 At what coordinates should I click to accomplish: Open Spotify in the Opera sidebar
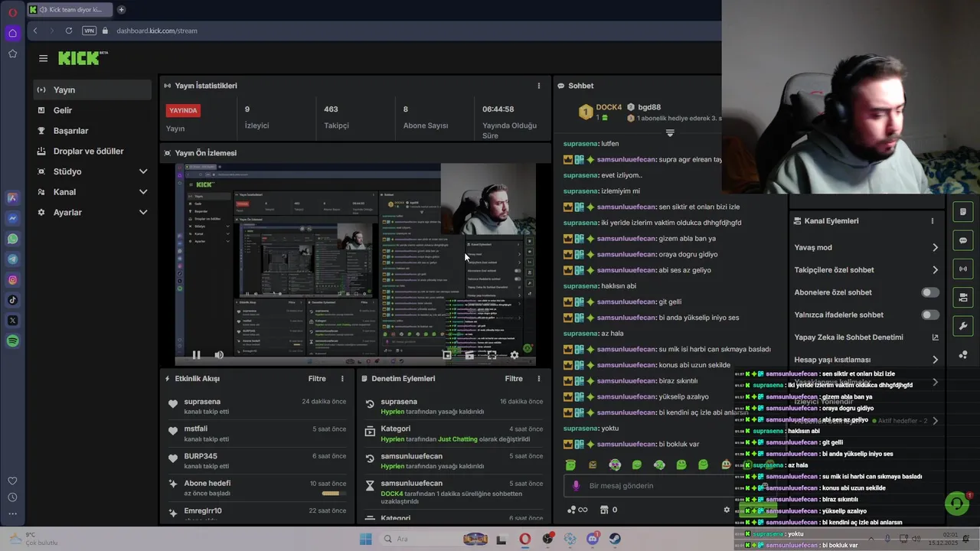[x=12, y=341]
